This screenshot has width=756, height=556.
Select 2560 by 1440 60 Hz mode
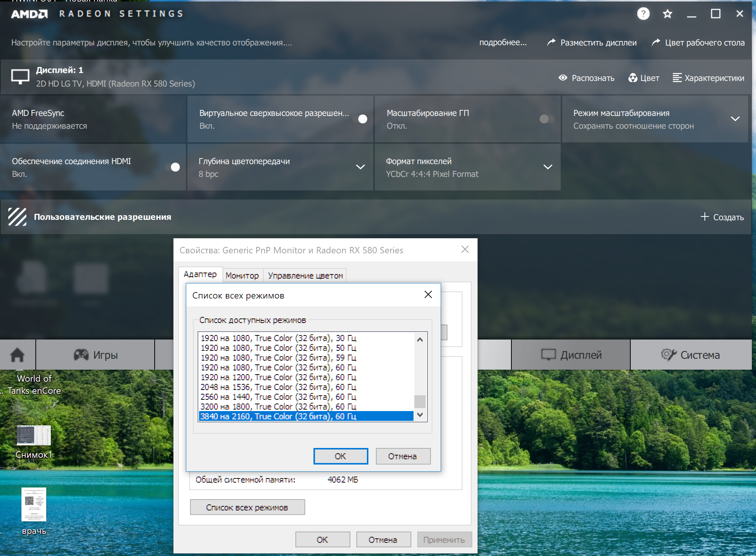(x=278, y=397)
